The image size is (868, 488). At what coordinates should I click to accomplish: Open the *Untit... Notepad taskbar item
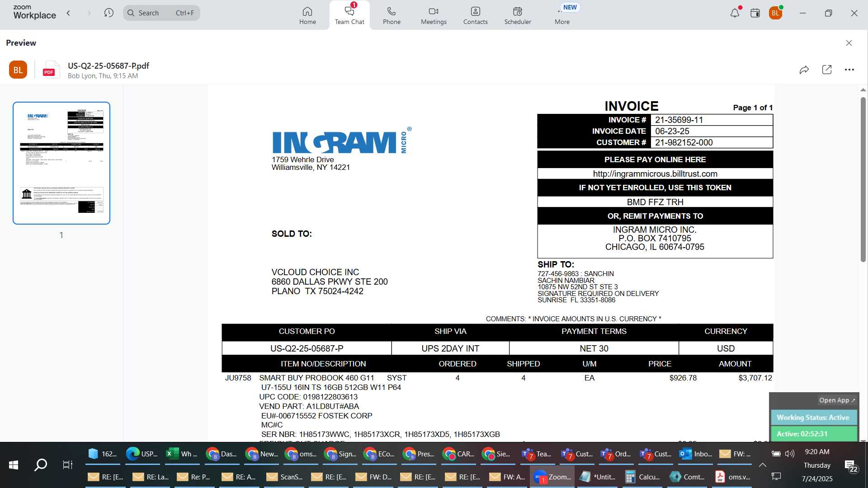597,477
